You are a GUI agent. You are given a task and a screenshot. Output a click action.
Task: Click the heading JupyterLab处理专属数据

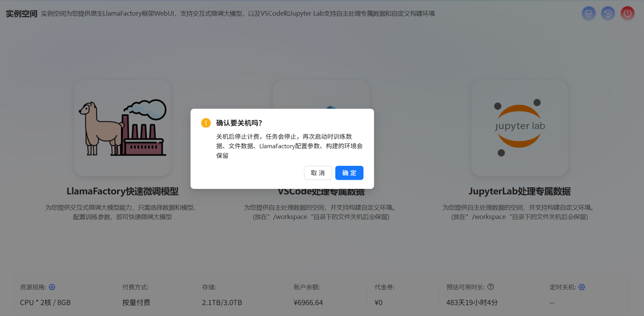(520, 191)
